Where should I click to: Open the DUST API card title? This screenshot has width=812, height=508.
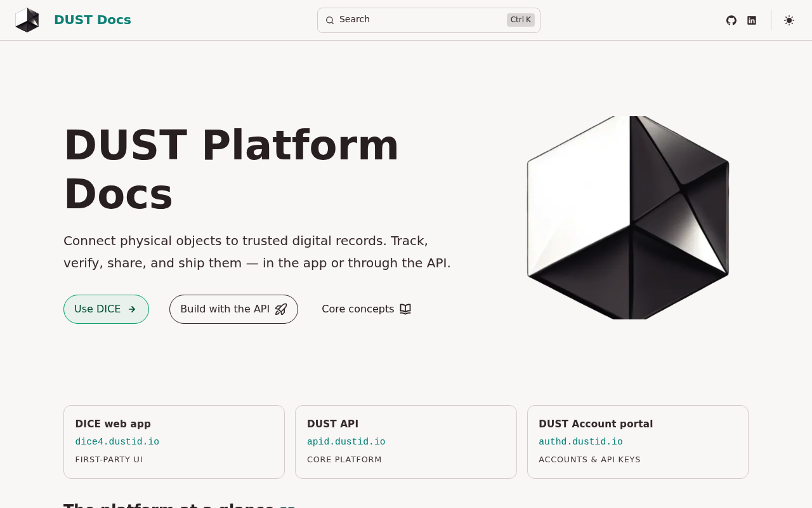coord(332,424)
